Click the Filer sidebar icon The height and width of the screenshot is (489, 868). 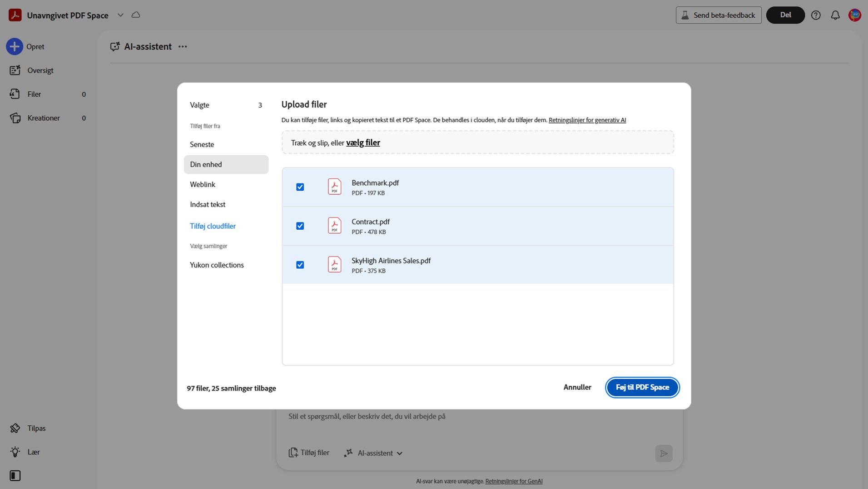(15, 94)
